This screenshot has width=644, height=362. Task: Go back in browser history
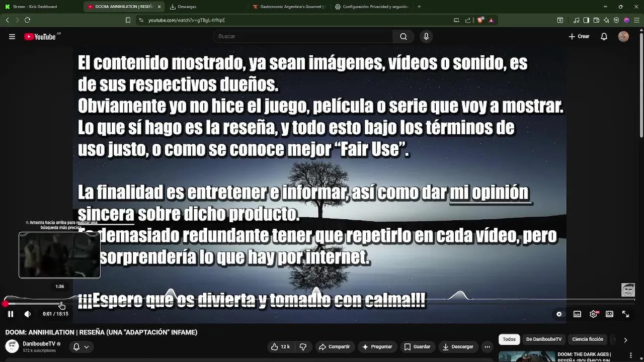pos(7,20)
